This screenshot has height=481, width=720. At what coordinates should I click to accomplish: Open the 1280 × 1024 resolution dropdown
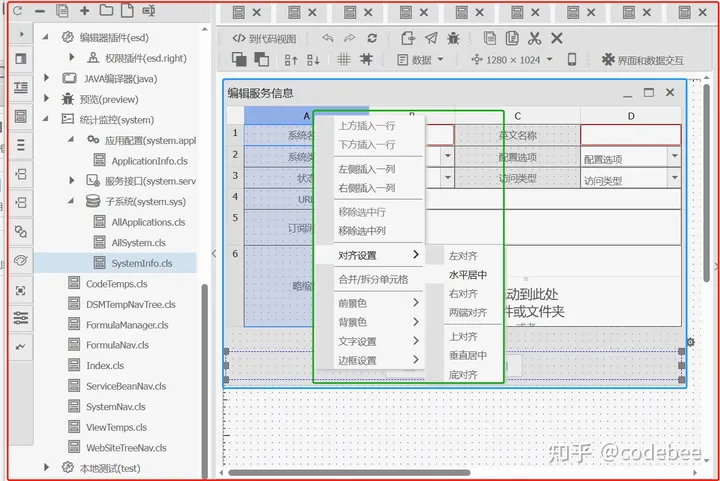[x=511, y=60]
